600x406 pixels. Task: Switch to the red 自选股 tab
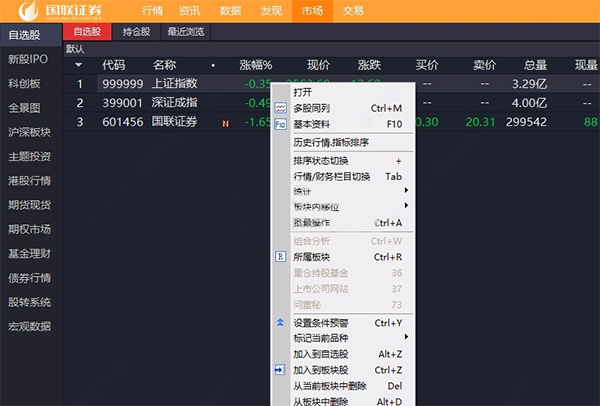(87, 32)
